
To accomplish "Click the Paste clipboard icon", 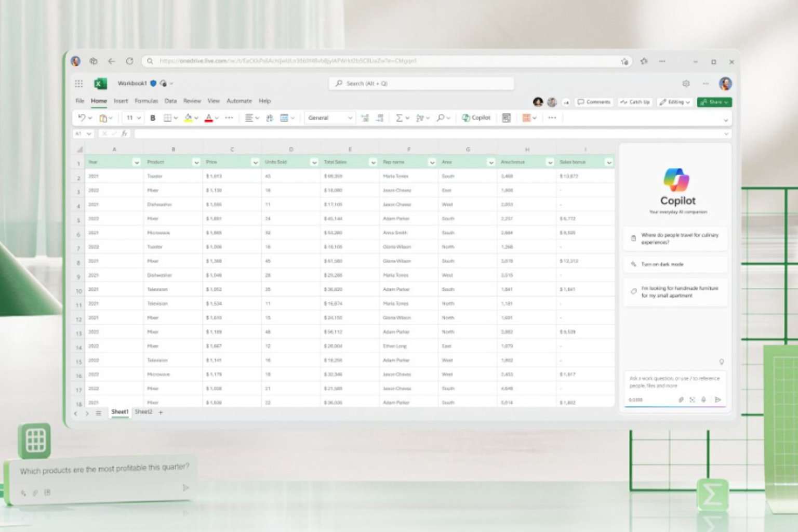I will tap(103, 118).
